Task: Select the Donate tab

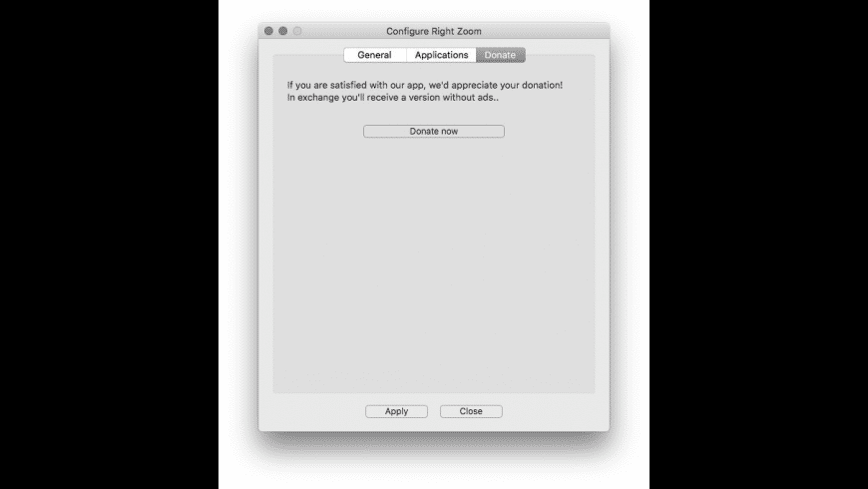Action: click(501, 55)
